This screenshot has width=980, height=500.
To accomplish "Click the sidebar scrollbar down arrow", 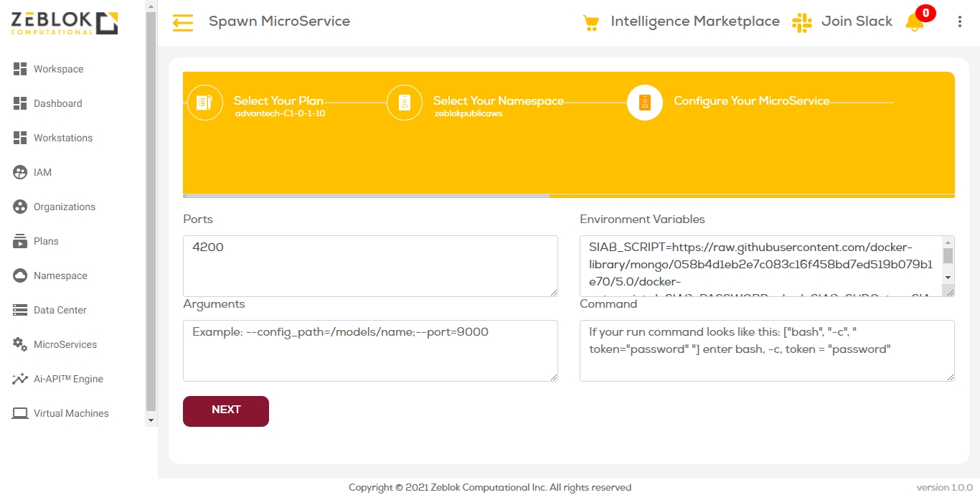I will [x=151, y=420].
